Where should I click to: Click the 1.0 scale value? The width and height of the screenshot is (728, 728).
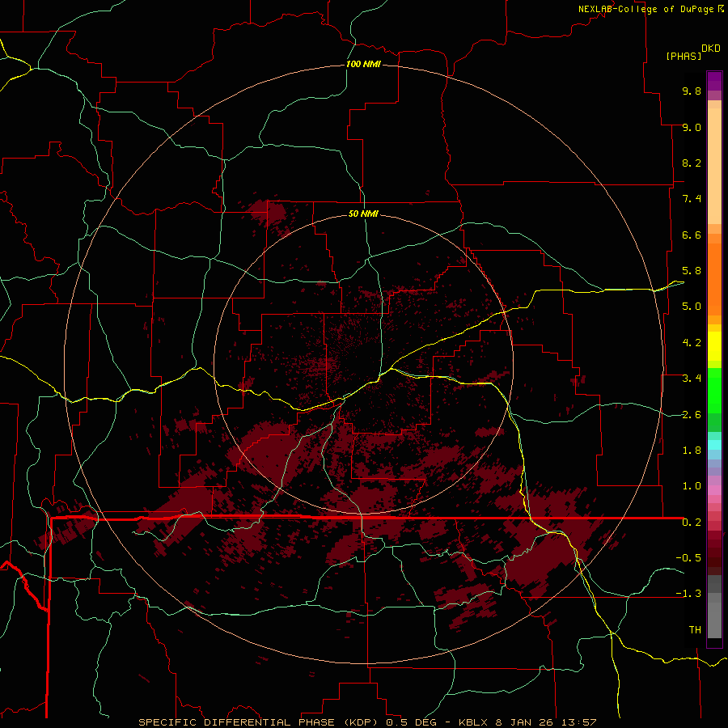[692, 487]
